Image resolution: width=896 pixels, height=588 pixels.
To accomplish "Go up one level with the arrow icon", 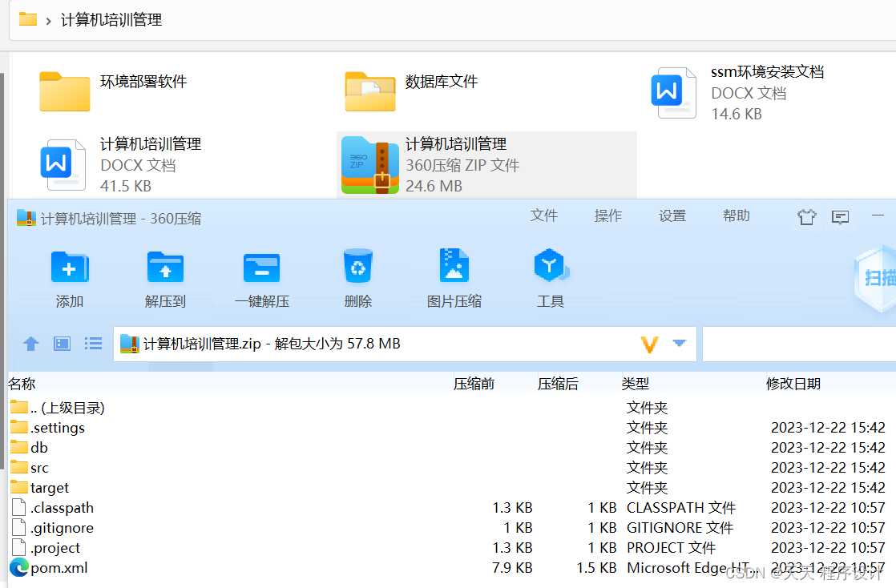I will 31,344.
